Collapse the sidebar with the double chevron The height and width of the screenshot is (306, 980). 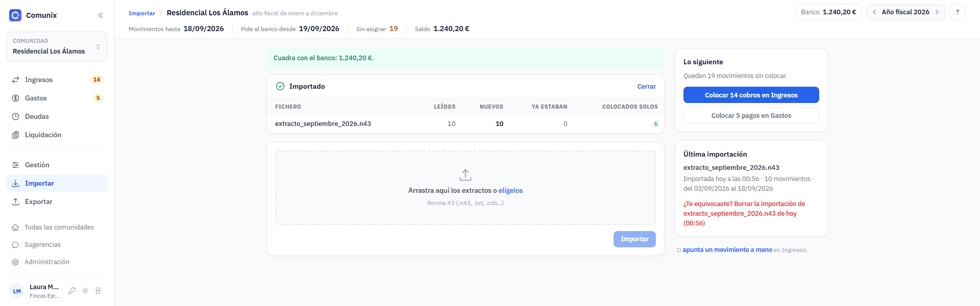click(x=101, y=15)
